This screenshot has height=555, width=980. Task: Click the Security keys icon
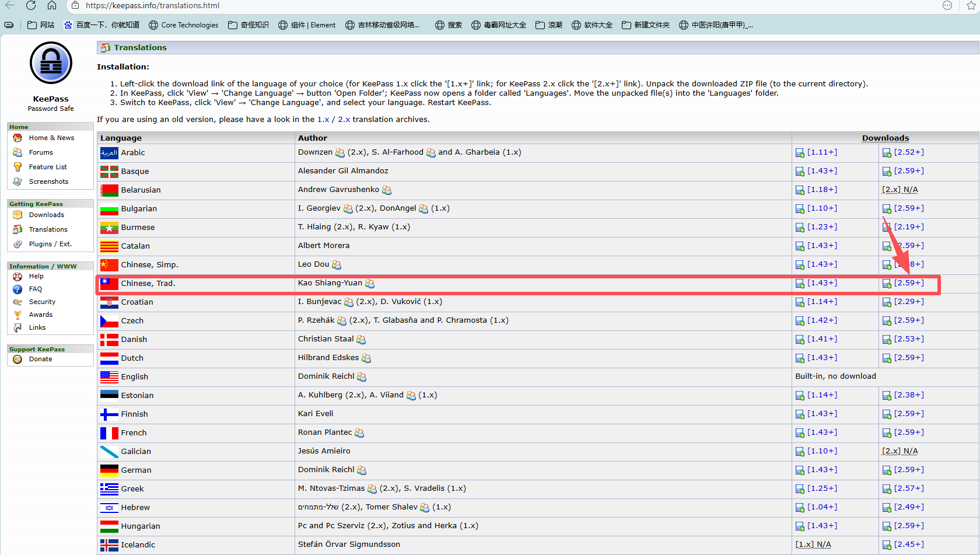click(17, 302)
